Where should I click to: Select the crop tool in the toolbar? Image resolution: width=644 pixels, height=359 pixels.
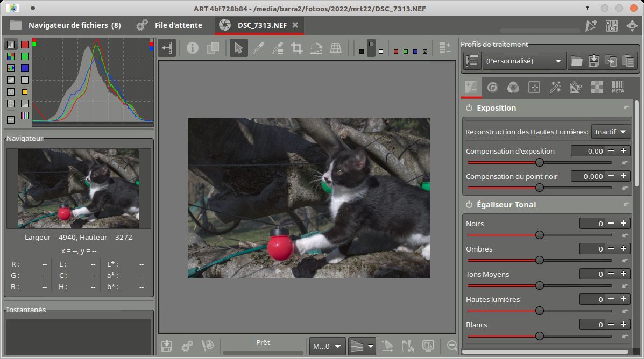pyautogui.click(x=296, y=48)
